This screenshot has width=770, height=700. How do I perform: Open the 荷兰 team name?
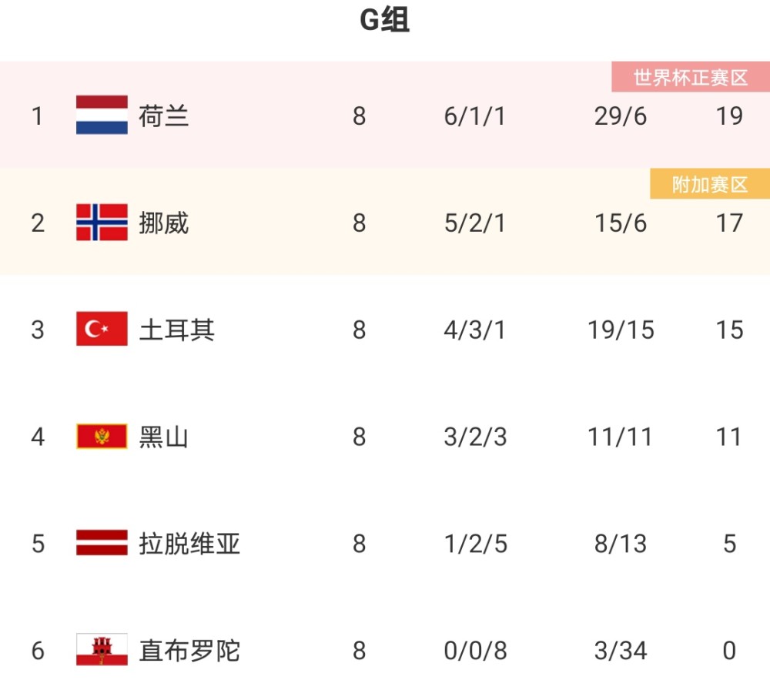pos(163,116)
